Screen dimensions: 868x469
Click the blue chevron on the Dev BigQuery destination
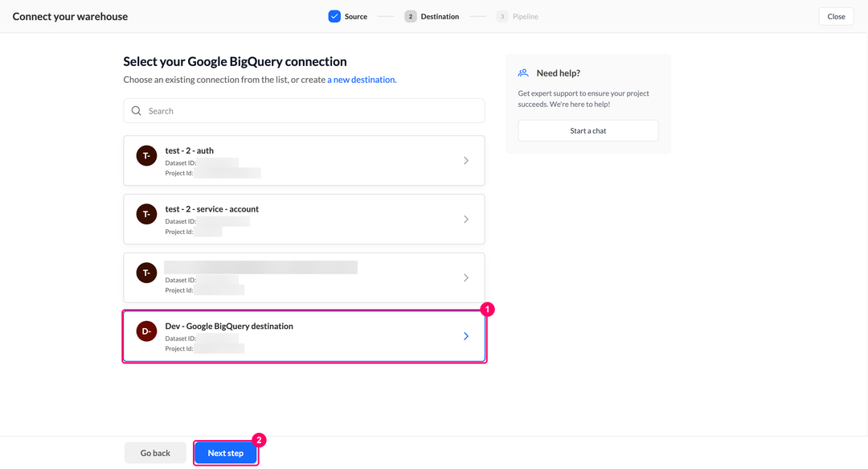click(466, 336)
